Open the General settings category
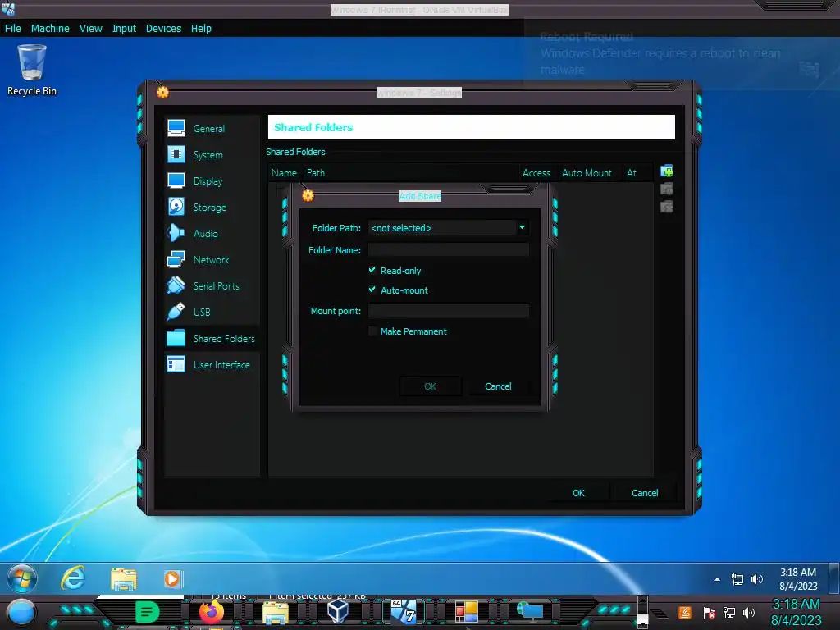 211,129
